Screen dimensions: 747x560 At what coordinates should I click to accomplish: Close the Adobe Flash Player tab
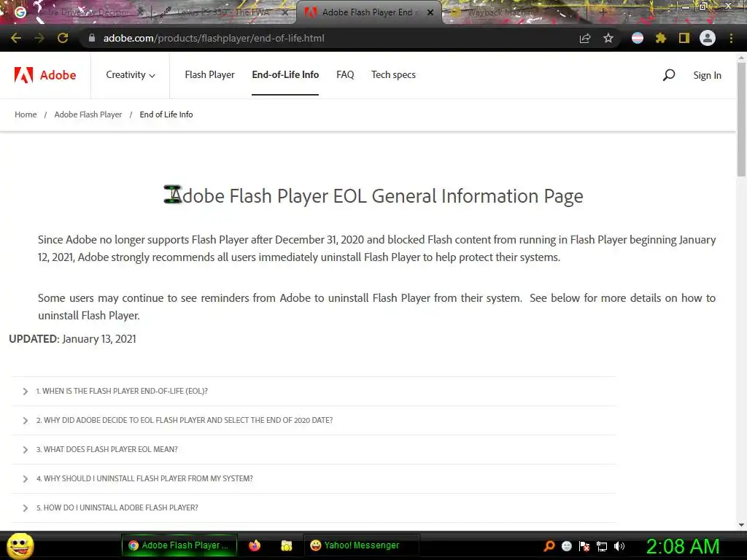(x=430, y=12)
